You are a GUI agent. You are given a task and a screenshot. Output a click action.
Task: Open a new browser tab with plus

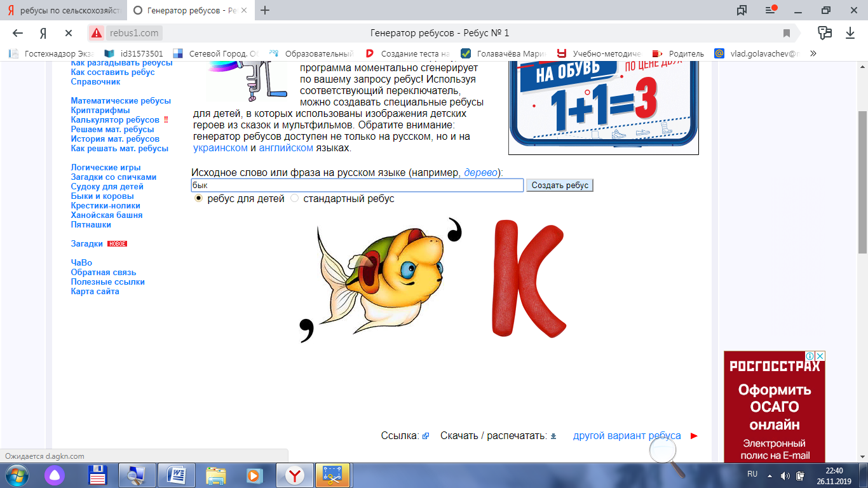[x=265, y=10]
